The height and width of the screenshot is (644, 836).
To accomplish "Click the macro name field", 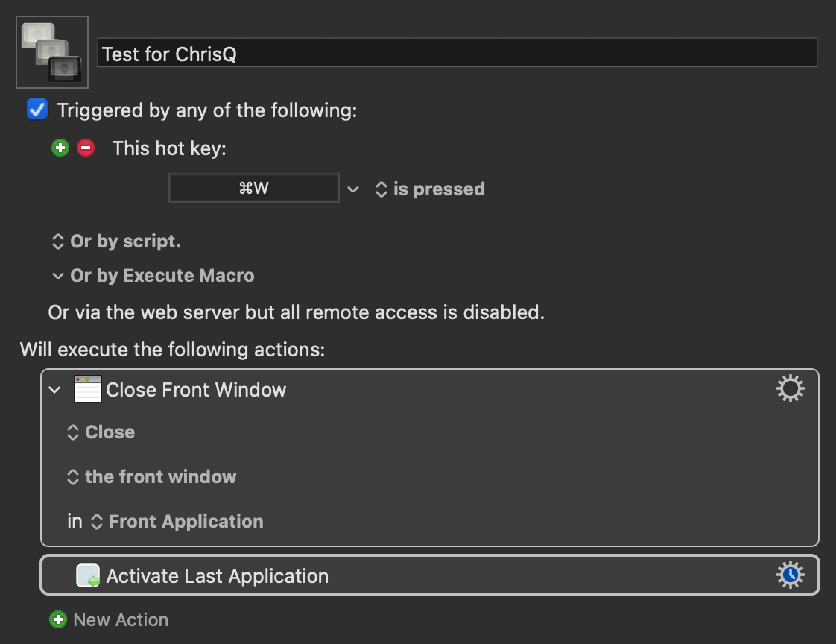I will click(x=457, y=54).
